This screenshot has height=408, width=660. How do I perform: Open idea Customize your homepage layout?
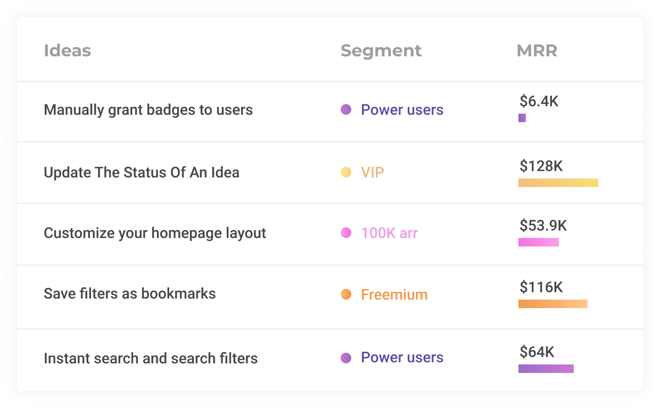coord(155,233)
